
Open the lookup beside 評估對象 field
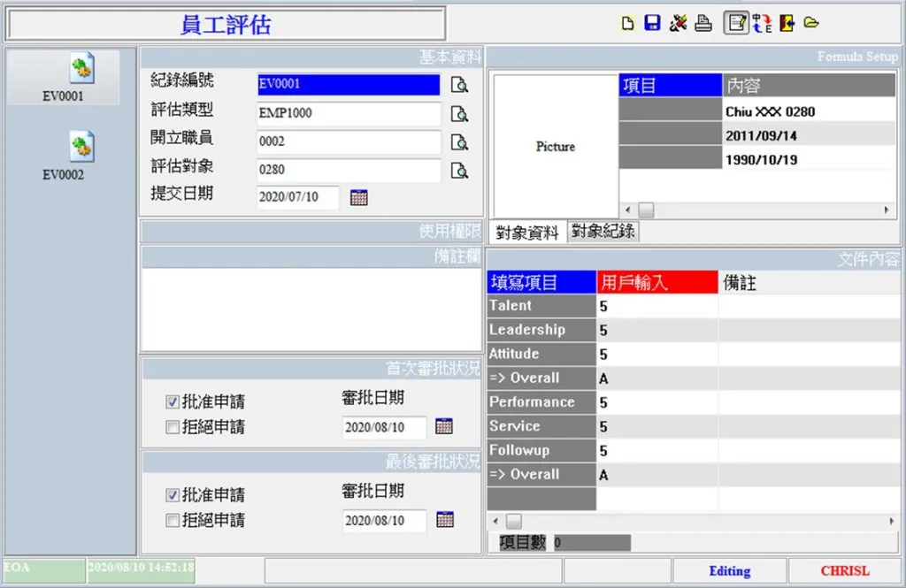coord(459,171)
